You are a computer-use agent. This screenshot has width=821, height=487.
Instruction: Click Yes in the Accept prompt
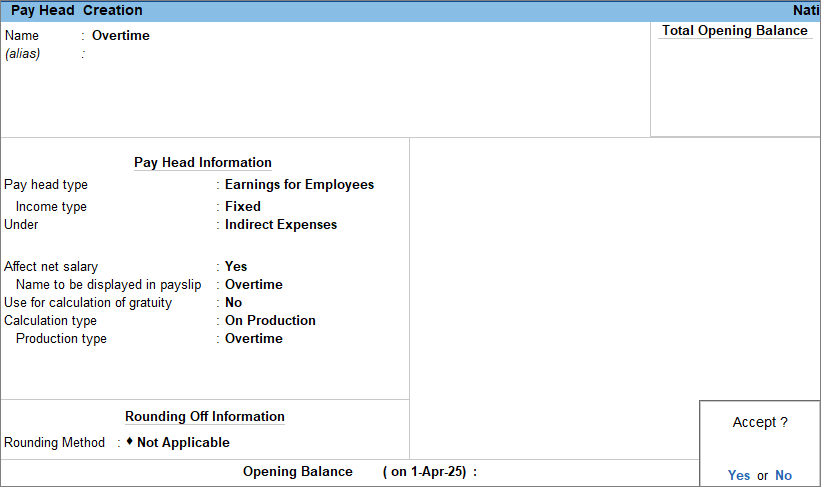point(738,475)
